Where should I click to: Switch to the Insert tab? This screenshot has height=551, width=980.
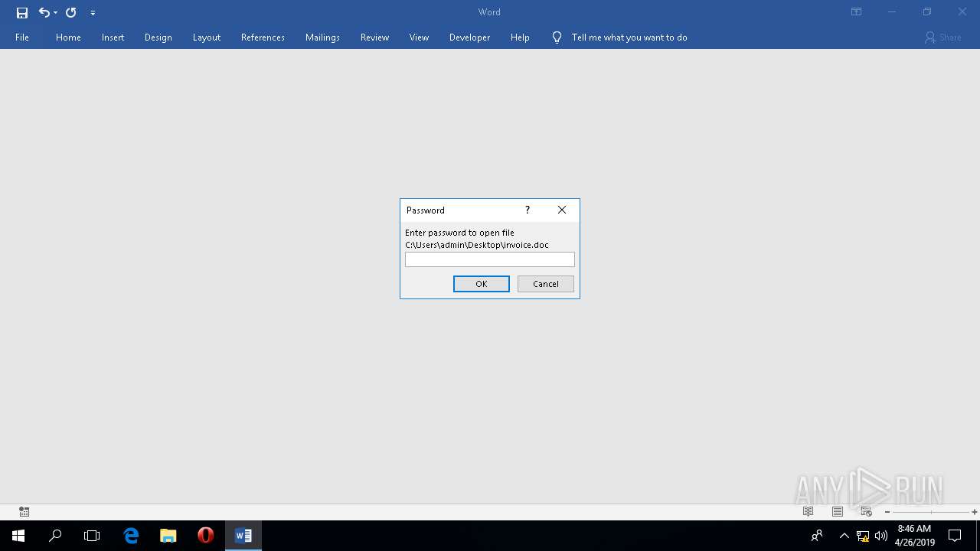point(113,37)
